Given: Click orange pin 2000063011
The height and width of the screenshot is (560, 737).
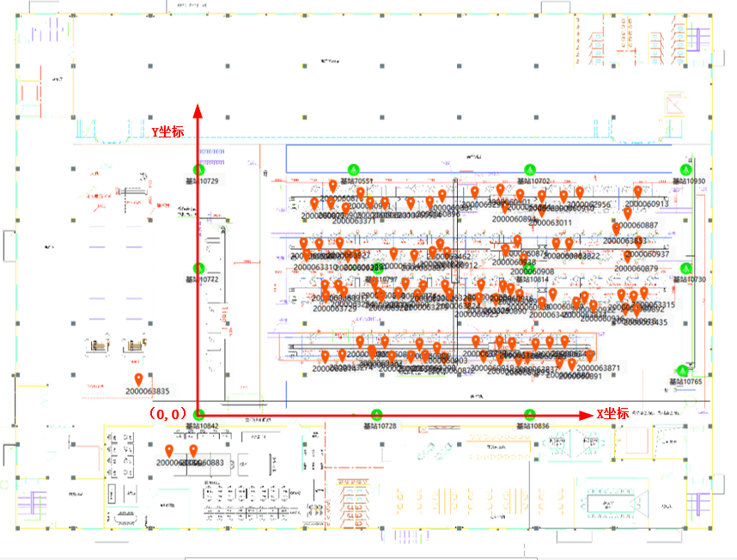Looking at the screenshot, I should coord(541,211).
